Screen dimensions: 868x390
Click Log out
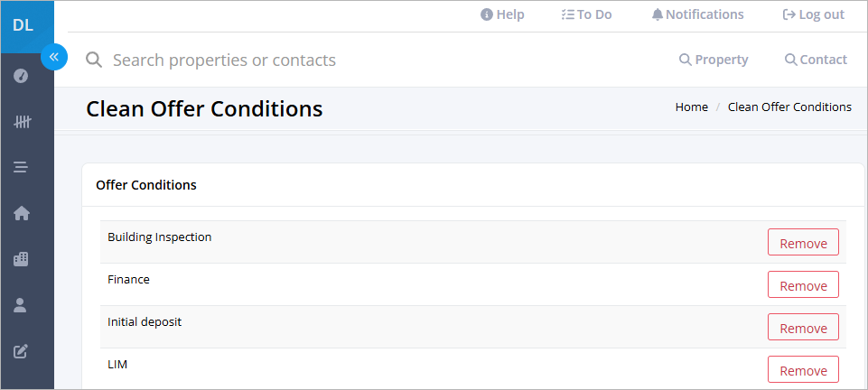pyautogui.click(x=813, y=15)
